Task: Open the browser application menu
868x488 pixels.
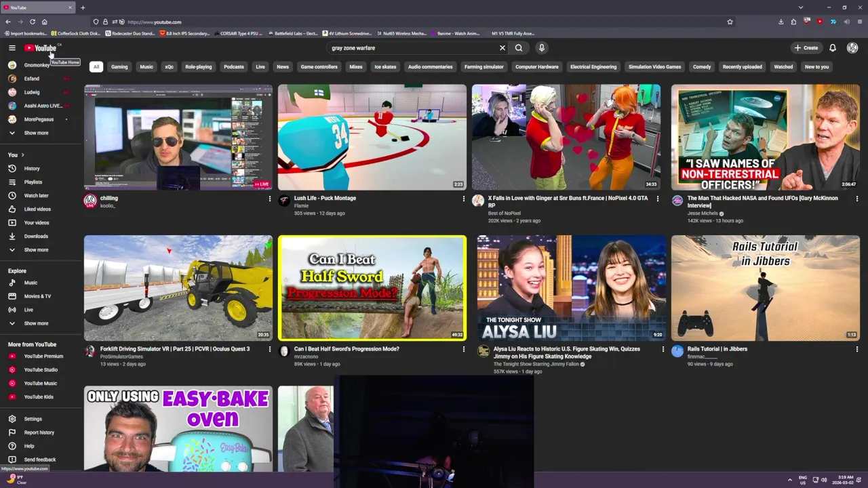Action: [860, 22]
